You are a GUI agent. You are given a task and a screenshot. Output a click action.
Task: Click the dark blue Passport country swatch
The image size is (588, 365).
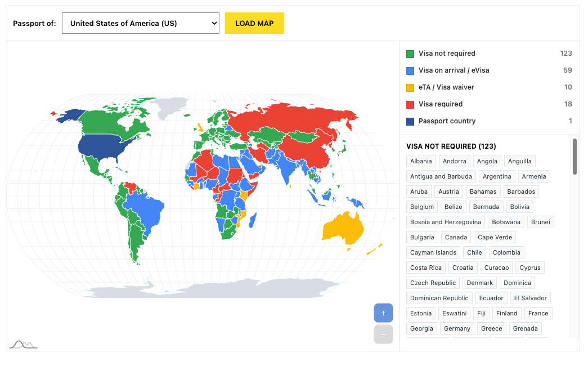pos(410,121)
